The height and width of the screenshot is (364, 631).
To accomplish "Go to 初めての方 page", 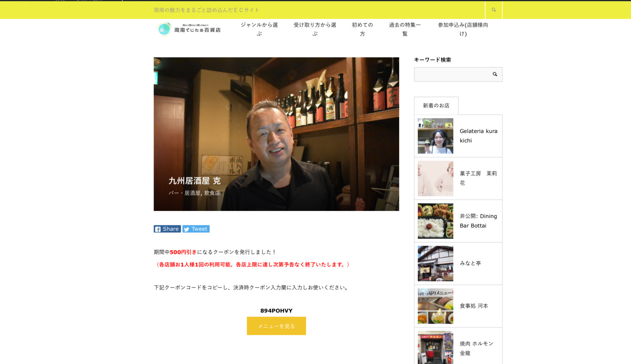I will click(362, 29).
